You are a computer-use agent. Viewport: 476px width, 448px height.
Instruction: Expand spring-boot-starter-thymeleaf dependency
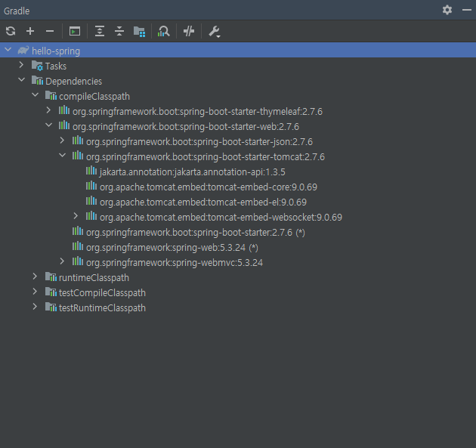[x=48, y=110]
